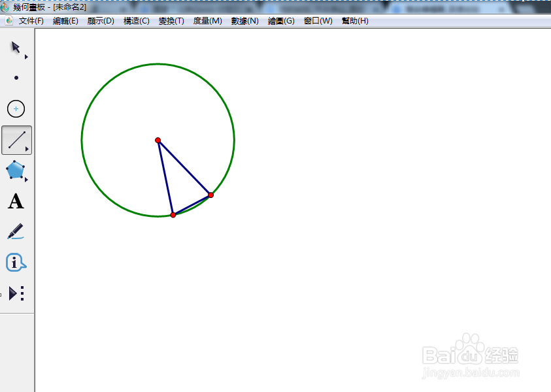This screenshot has height=392, width=551.
Task: Expand the Polygon tool flyout triangle
Action: pos(26,180)
